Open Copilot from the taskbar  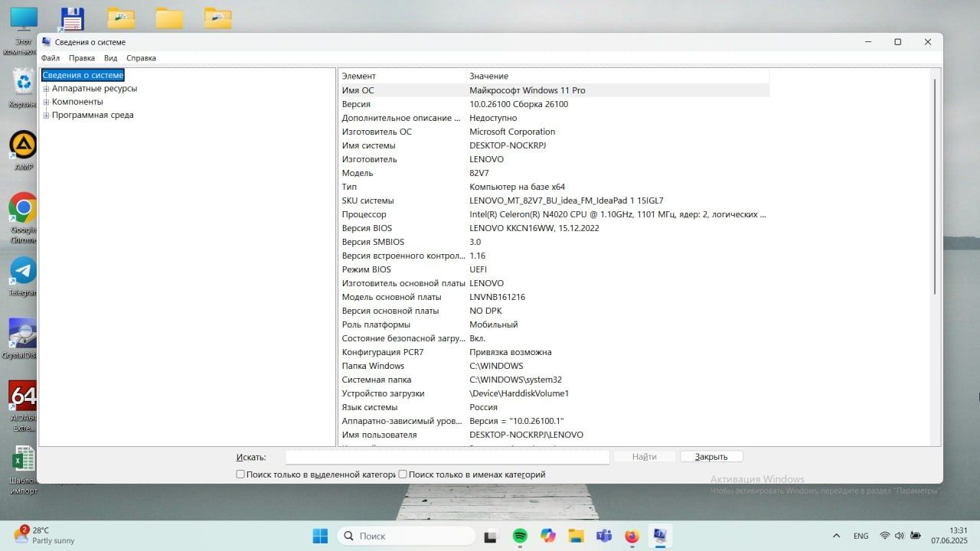[x=547, y=536]
